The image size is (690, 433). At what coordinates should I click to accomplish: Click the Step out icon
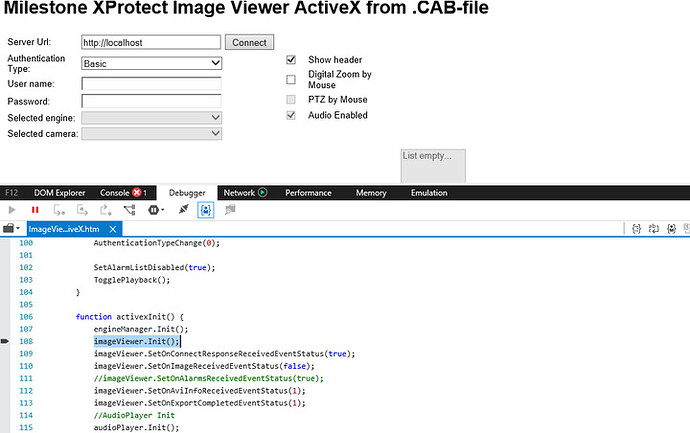(x=105, y=210)
